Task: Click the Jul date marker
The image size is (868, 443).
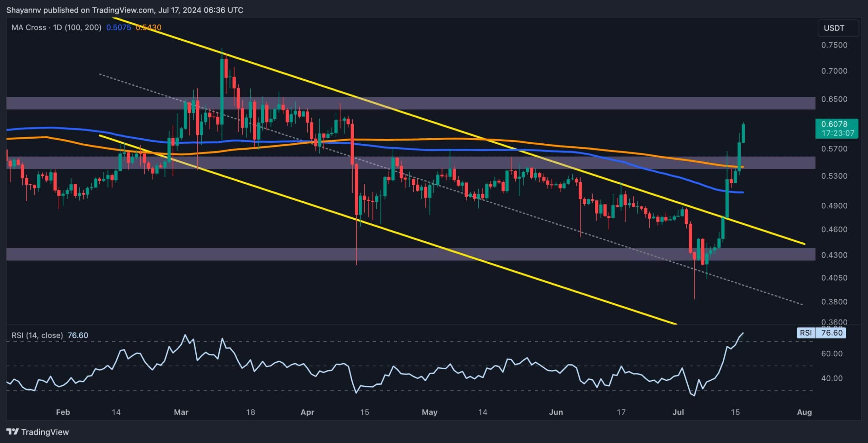Action: [x=678, y=412]
